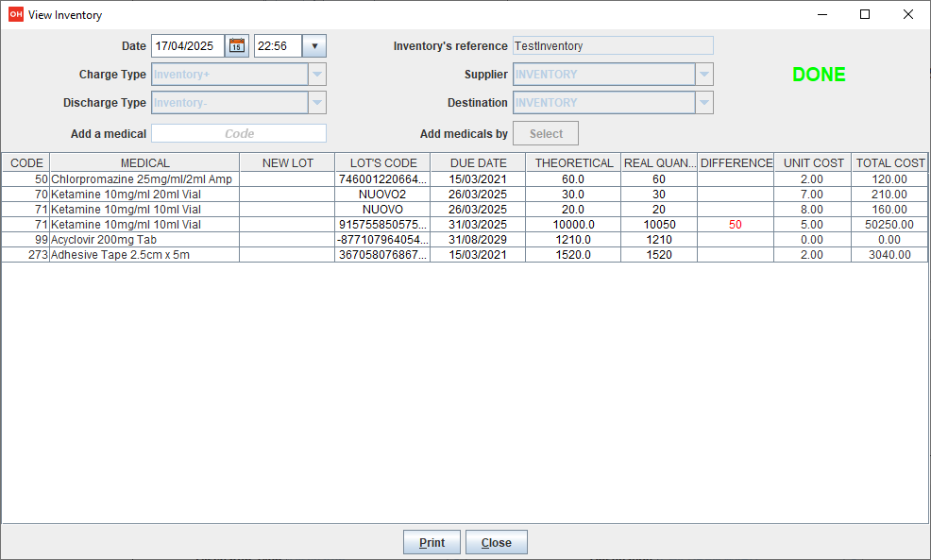Click the DUE DATE column header

[478, 163]
